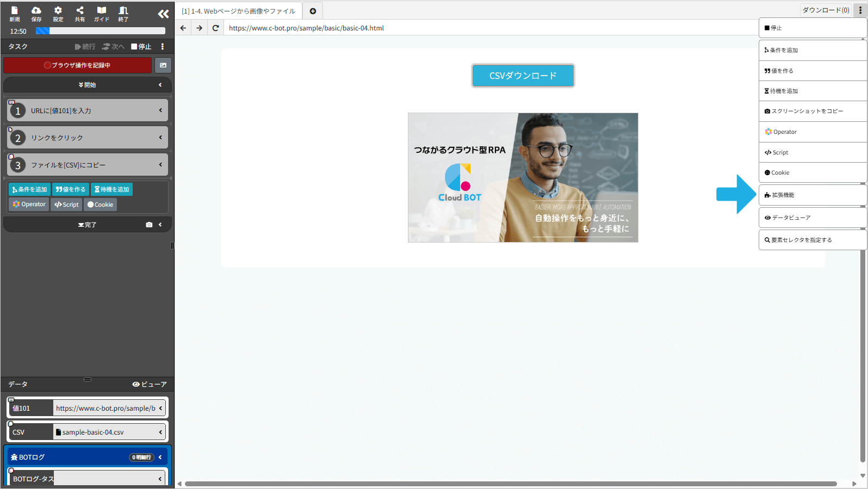Screen dimensions: 868x489
Task: Choose スクリーンショットをコピー menu item
Action: point(813,111)
